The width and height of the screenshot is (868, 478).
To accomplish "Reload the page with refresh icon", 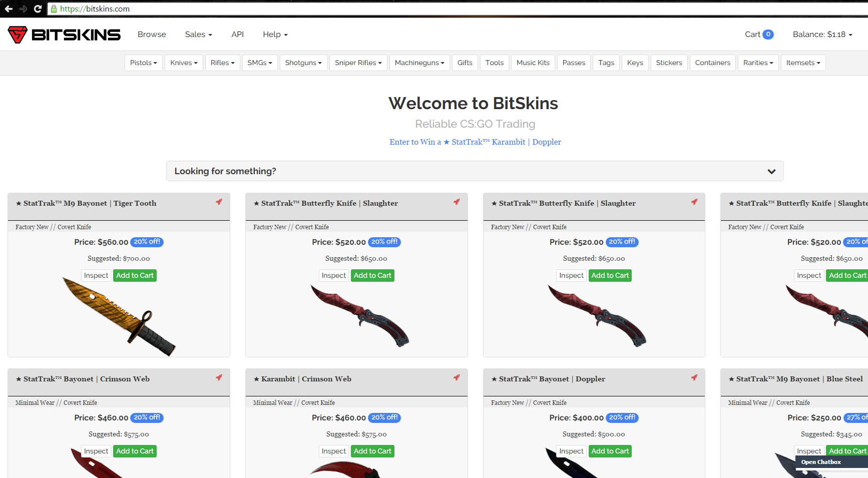I will [38, 9].
